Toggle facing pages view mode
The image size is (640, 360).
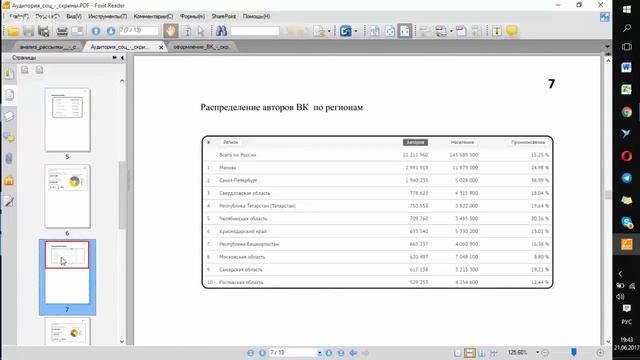click(482, 353)
